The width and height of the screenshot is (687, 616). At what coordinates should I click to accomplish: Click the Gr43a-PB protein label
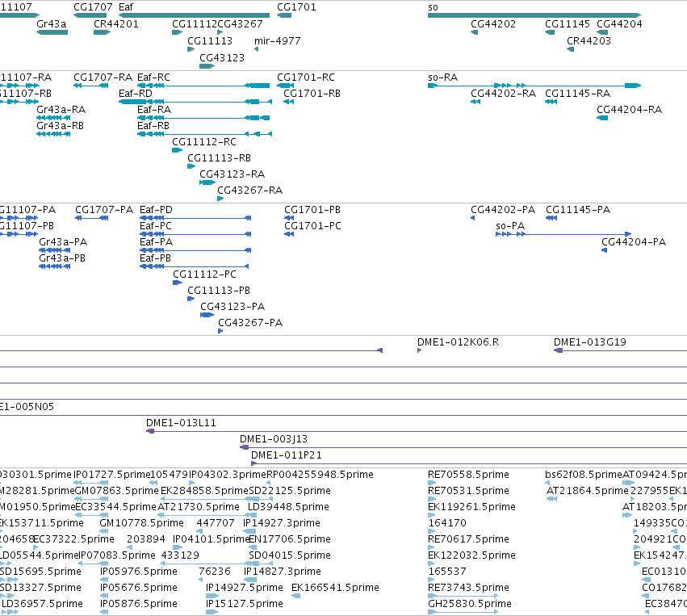click(x=62, y=258)
